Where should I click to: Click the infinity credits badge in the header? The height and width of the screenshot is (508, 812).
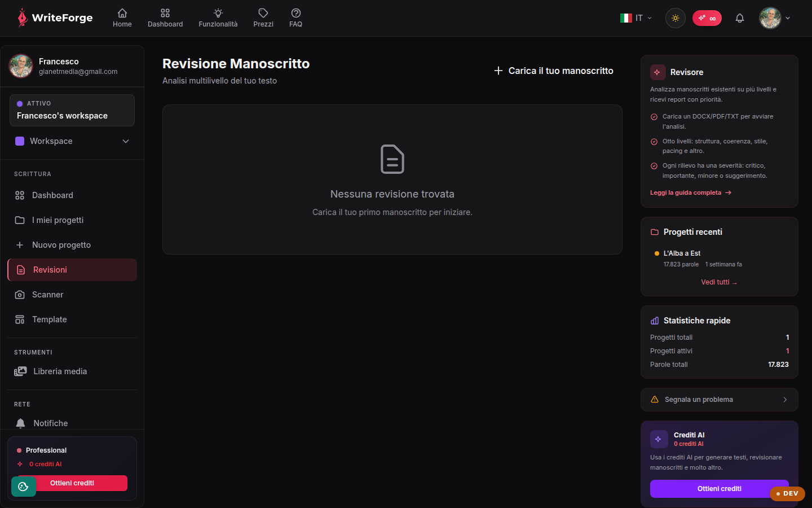point(707,18)
